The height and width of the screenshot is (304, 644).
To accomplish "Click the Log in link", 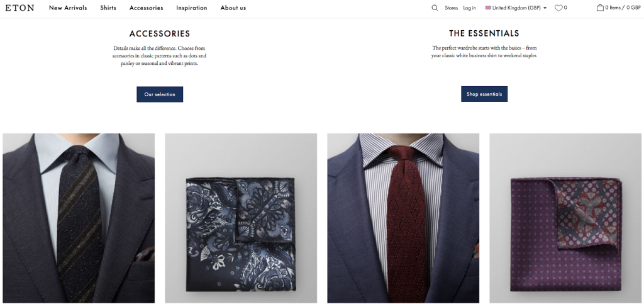I will click(x=469, y=8).
